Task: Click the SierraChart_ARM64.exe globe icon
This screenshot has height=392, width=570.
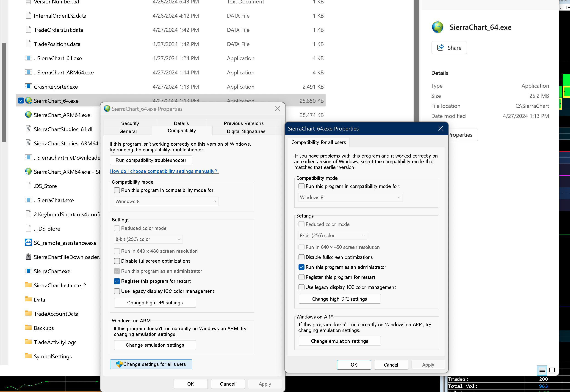Action: point(28,115)
